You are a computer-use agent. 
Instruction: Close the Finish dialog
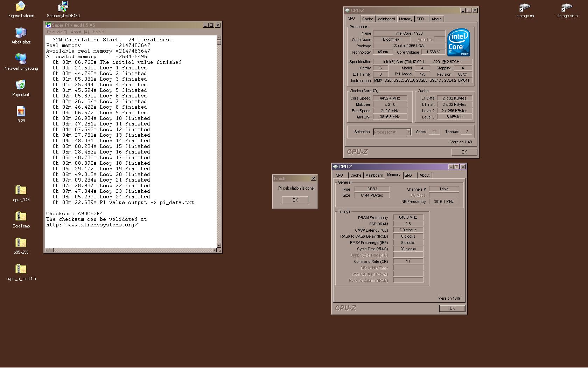point(314,178)
